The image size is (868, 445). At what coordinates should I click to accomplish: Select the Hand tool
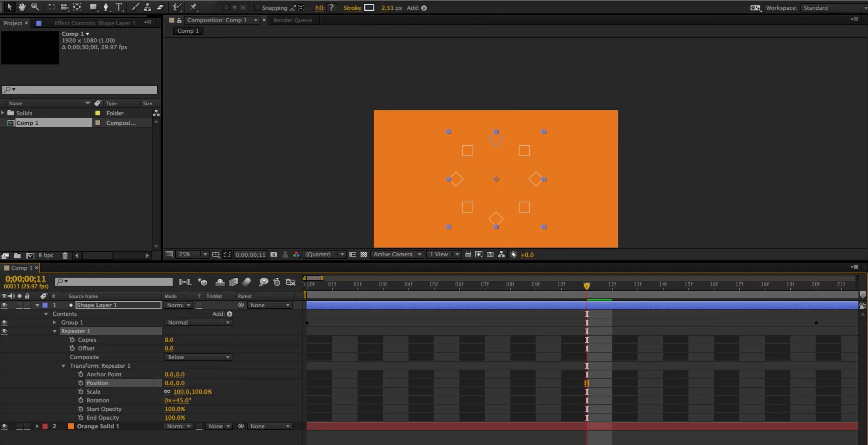coord(22,7)
